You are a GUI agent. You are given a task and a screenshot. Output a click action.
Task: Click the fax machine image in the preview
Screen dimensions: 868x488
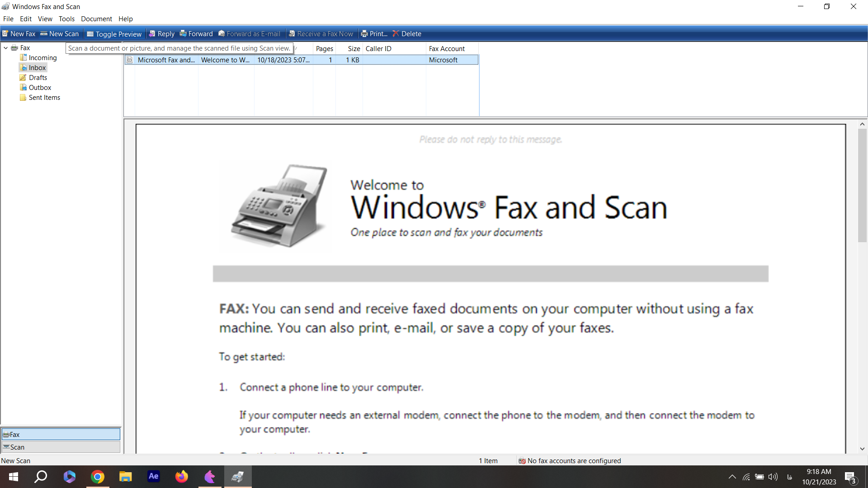279,206
